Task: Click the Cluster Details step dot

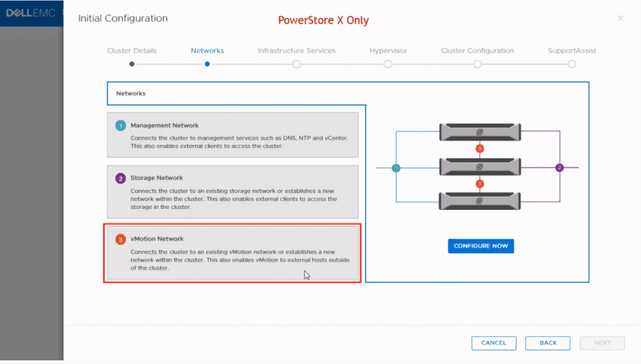Action: [x=131, y=64]
